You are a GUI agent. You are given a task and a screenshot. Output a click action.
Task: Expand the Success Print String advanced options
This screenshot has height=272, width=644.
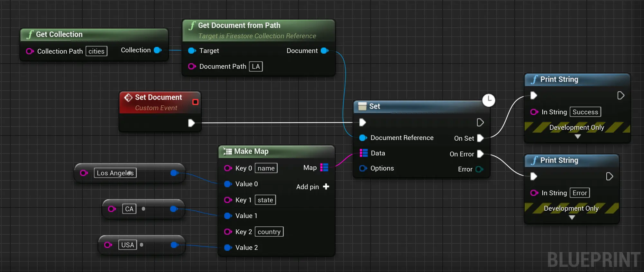[578, 136]
